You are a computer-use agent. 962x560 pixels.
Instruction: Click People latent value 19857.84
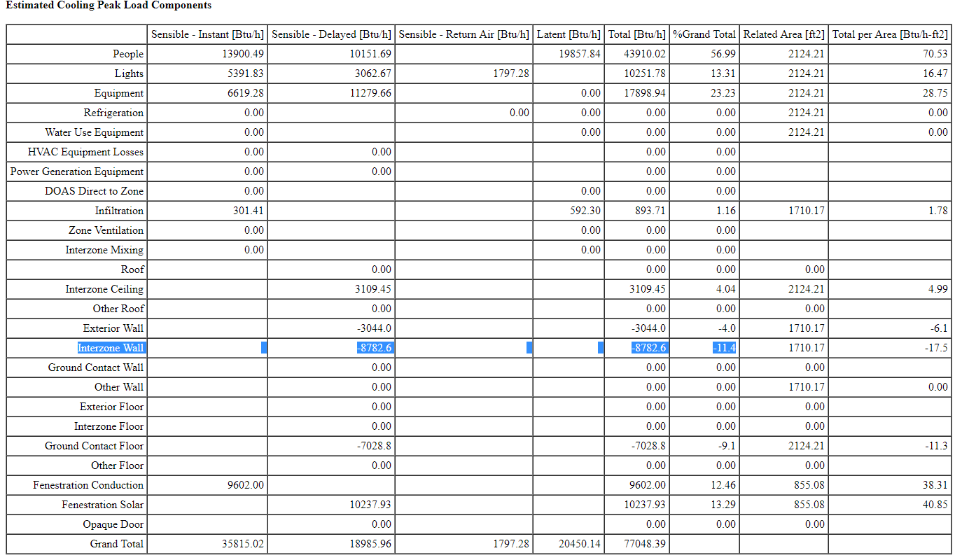(580, 54)
